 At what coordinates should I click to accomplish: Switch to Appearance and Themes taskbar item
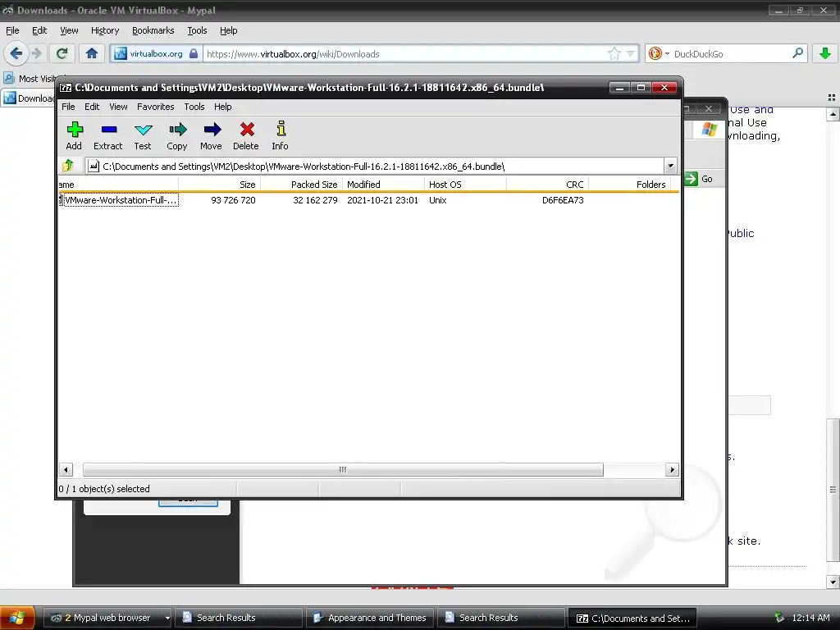point(371,618)
